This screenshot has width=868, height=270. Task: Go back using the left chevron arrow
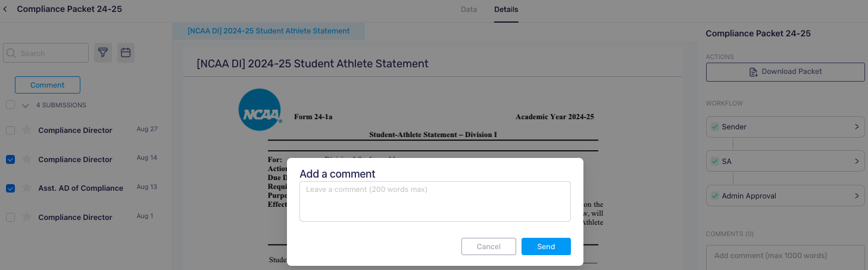tap(5, 10)
